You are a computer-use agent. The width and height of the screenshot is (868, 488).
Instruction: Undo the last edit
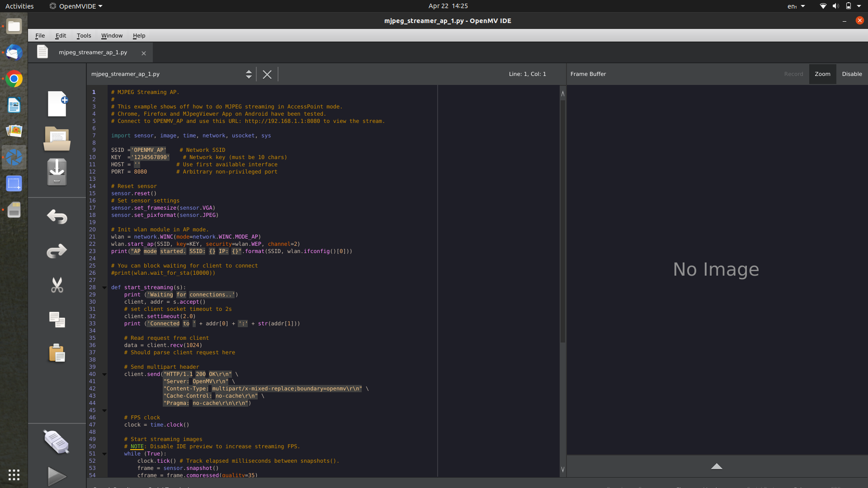pyautogui.click(x=57, y=216)
